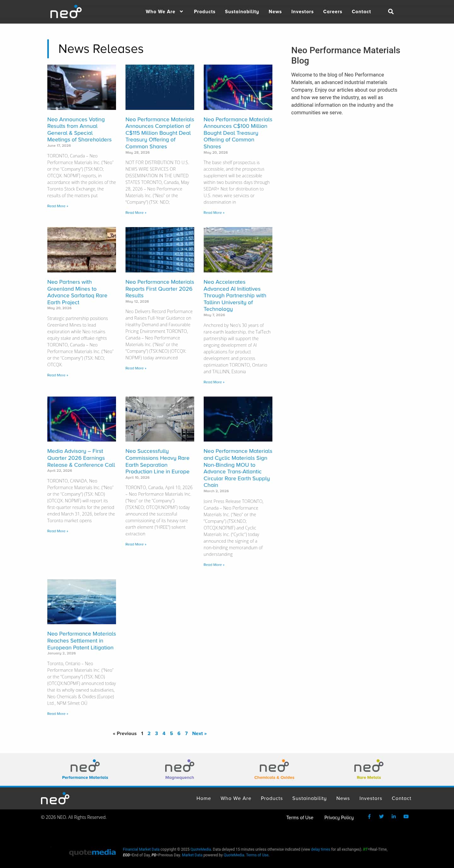Viewport: 454px width, 868px height.
Task: Open Media Advisory First Quarter Earnings title
Action: (x=81, y=458)
